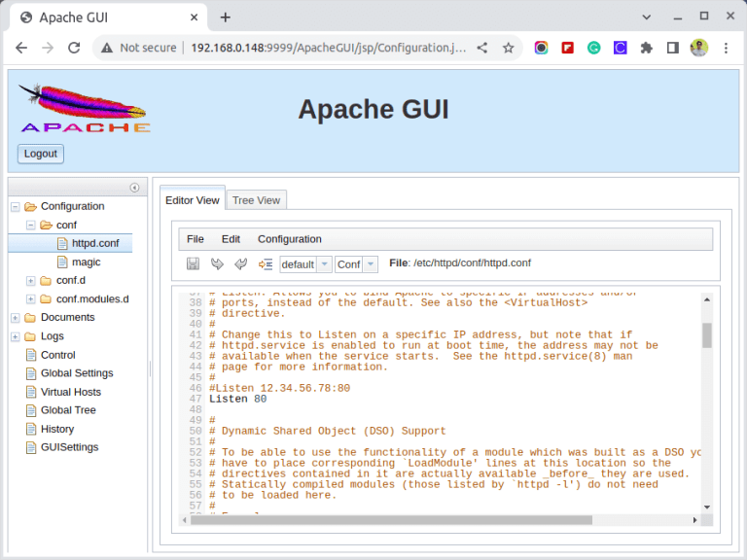The image size is (747, 560).
Task: Expand the conf.modules.d folder node
Action: pyautogui.click(x=30, y=299)
